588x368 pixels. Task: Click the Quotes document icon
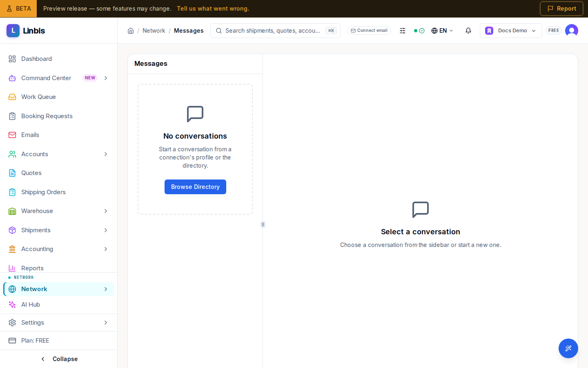pyautogui.click(x=12, y=173)
